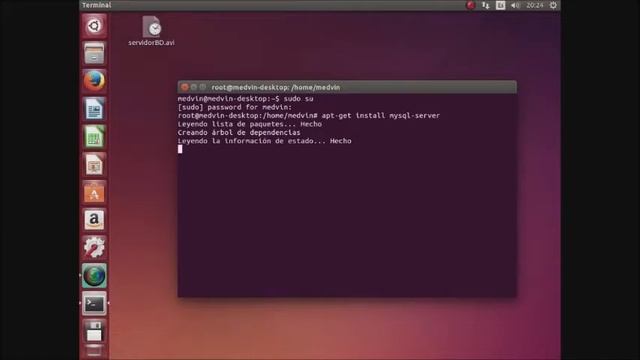Viewport: 640px width, 360px height.
Task: Launch Firefox web browser from the dock
Action: coord(94,81)
